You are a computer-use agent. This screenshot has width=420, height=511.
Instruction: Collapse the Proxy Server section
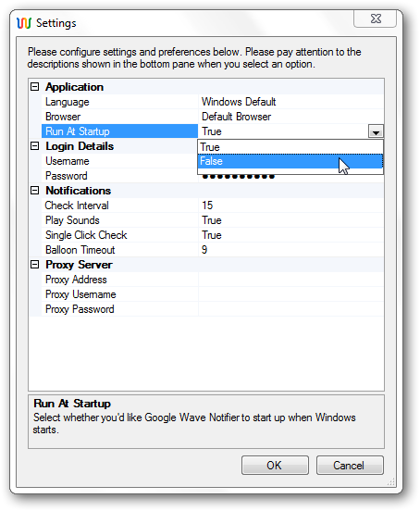click(34, 265)
